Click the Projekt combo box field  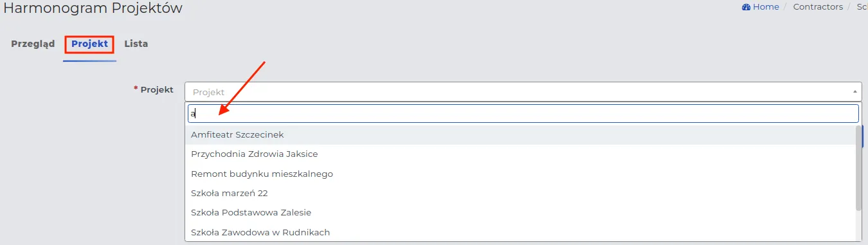coord(523,92)
